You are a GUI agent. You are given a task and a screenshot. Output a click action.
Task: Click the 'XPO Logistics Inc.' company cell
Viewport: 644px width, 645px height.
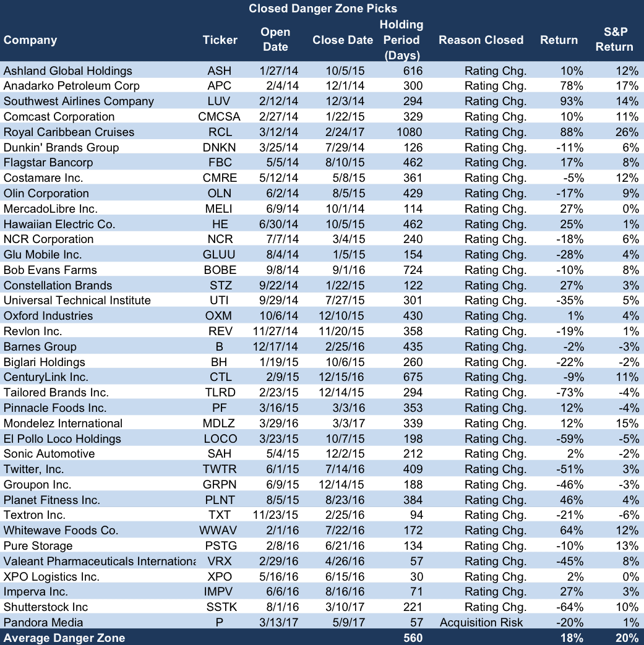(x=51, y=577)
